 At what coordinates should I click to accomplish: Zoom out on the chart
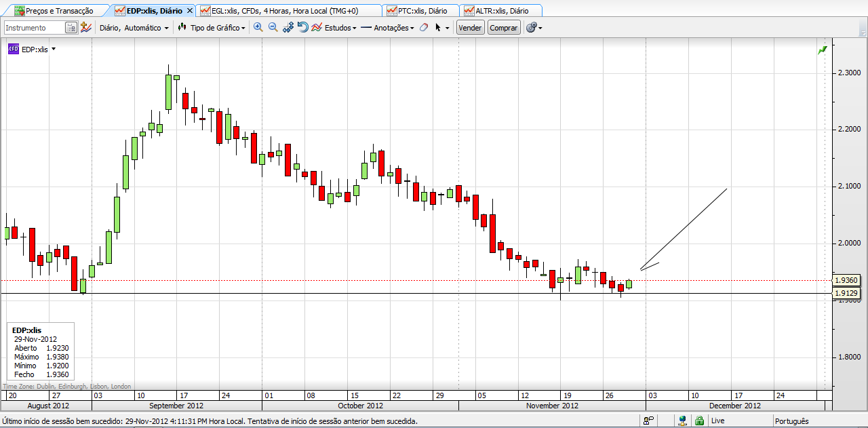pyautogui.click(x=273, y=28)
